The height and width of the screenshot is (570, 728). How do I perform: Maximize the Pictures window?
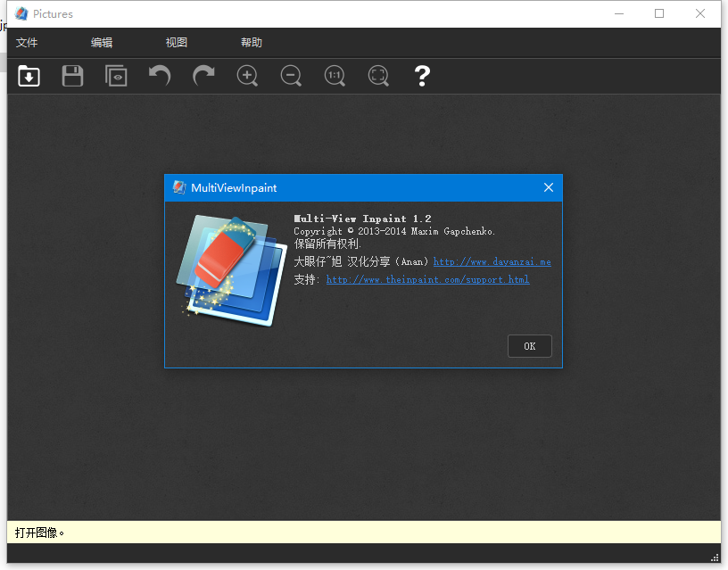(x=659, y=13)
